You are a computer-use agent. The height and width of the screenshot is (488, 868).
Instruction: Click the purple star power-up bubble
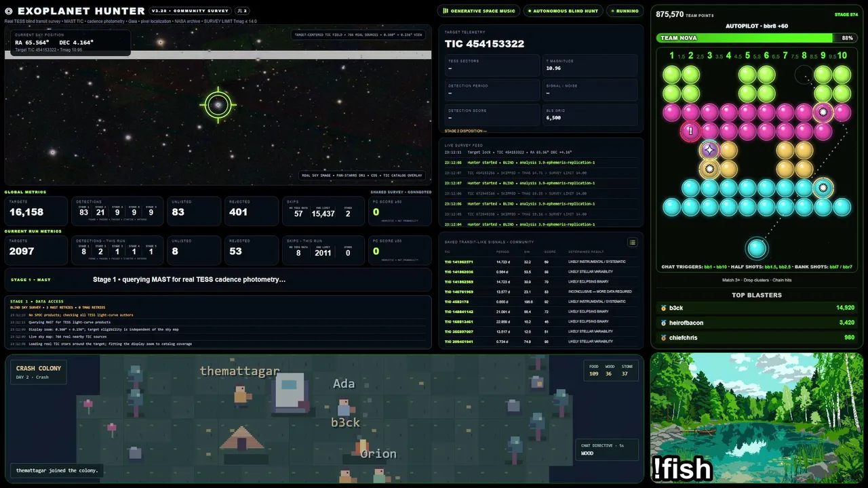pyautogui.click(x=709, y=150)
